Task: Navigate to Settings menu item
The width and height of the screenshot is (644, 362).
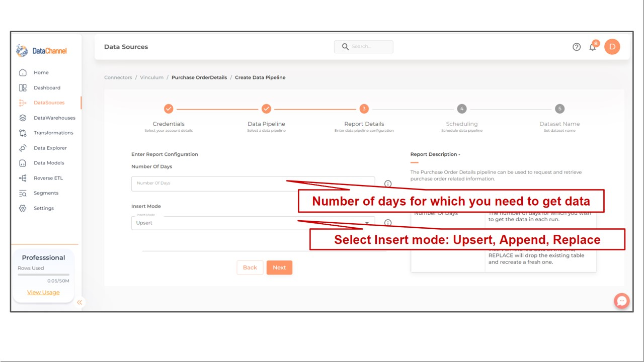Action: tap(44, 208)
